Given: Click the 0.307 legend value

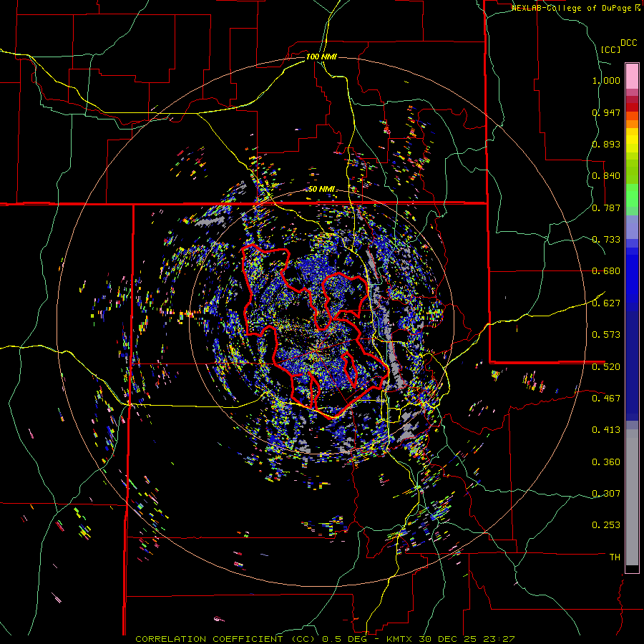Looking at the screenshot, I should tap(606, 494).
